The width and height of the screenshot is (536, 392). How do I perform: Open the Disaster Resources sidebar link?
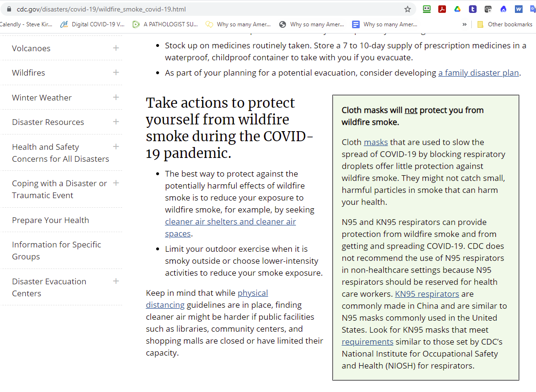pyautogui.click(x=48, y=122)
